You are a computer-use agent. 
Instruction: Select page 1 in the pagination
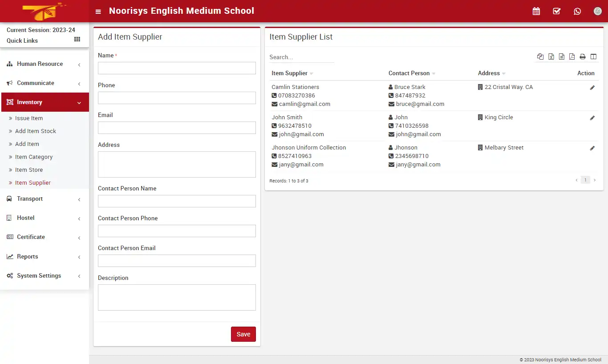[585, 180]
